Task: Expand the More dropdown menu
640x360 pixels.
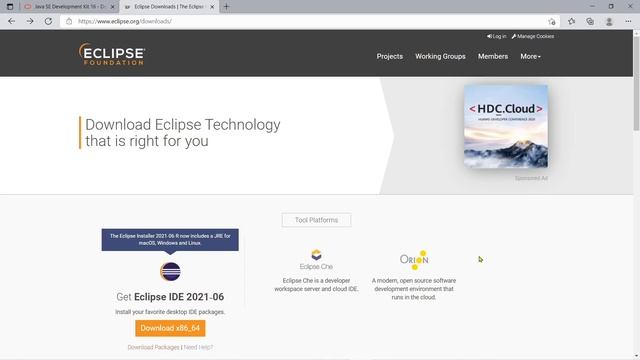Action: pyautogui.click(x=530, y=56)
